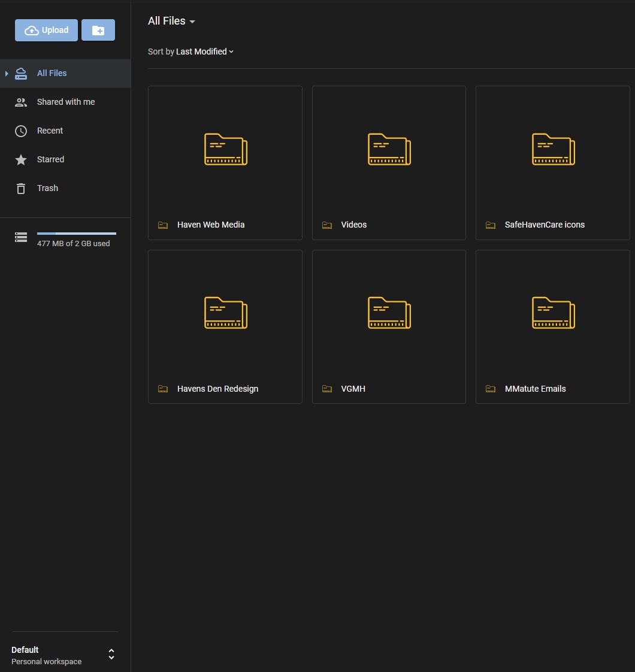Open the All Files title dropdown
635x672 pixels.
click(x=171, y=21)
